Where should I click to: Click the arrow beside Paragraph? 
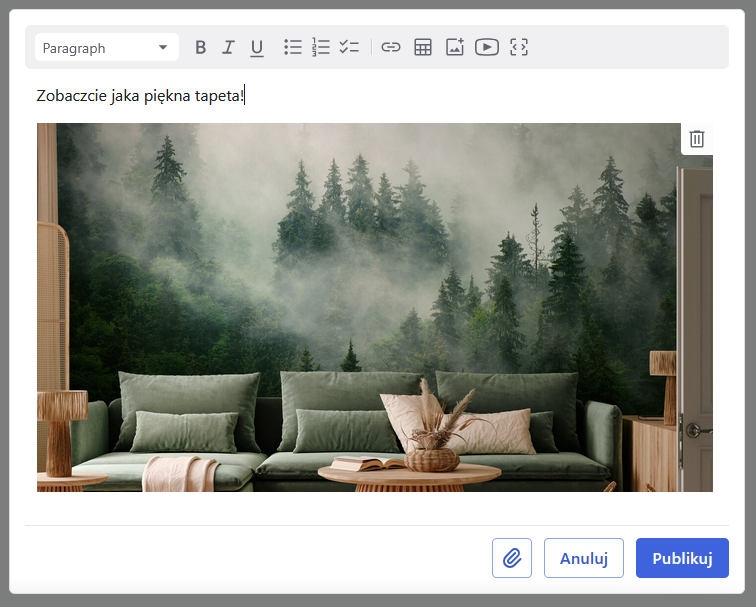pyautogui.click(x=163, y=47)
